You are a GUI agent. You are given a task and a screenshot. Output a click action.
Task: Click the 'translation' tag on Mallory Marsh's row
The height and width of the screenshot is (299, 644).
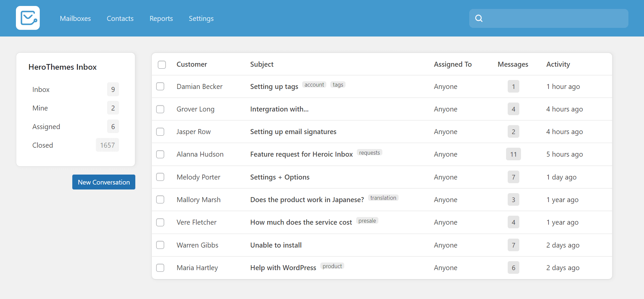pos(383,198)
